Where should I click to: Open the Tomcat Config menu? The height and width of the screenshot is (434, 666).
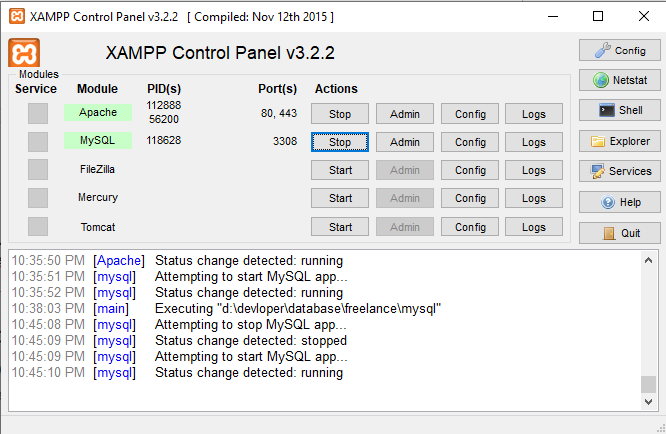click(470, 227)
